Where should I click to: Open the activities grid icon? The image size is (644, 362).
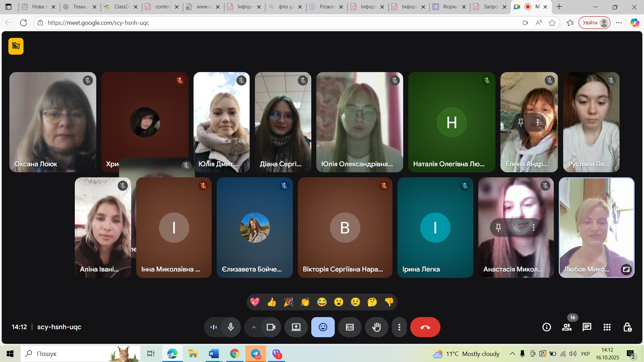[x=607, y=327]
